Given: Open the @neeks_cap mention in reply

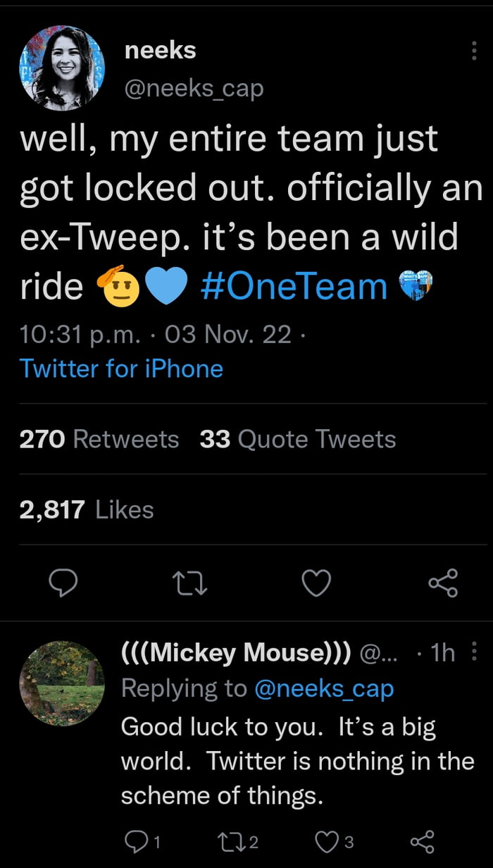Looking at the screenshot, I should point(323,688).
